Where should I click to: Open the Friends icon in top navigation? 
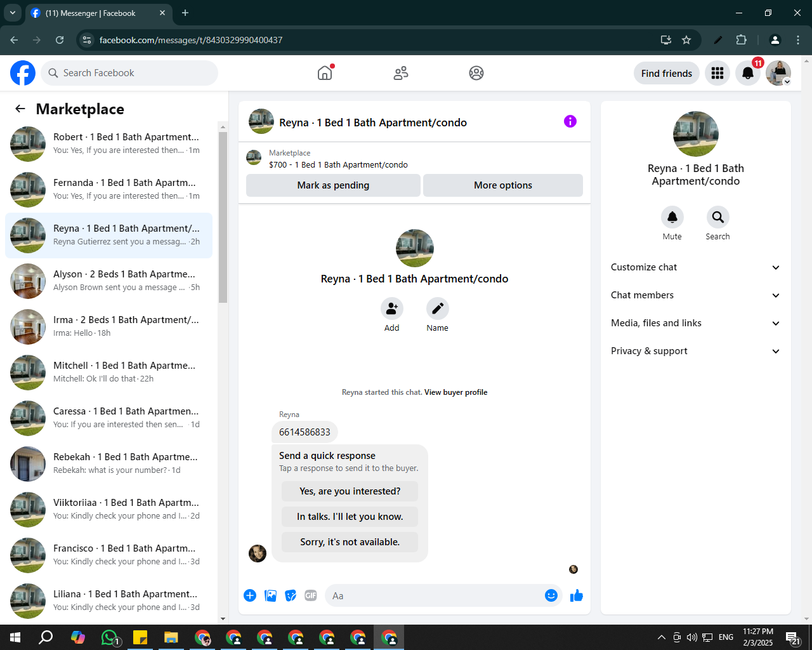(x=401, y=73)
